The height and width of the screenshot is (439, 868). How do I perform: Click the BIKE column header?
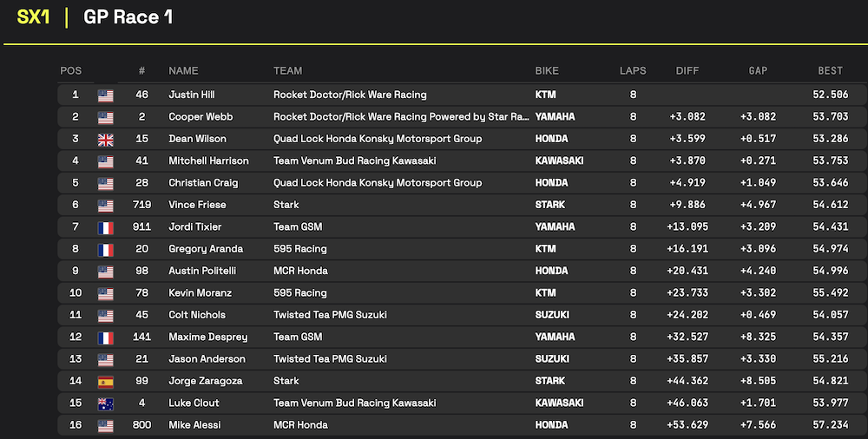547,71
